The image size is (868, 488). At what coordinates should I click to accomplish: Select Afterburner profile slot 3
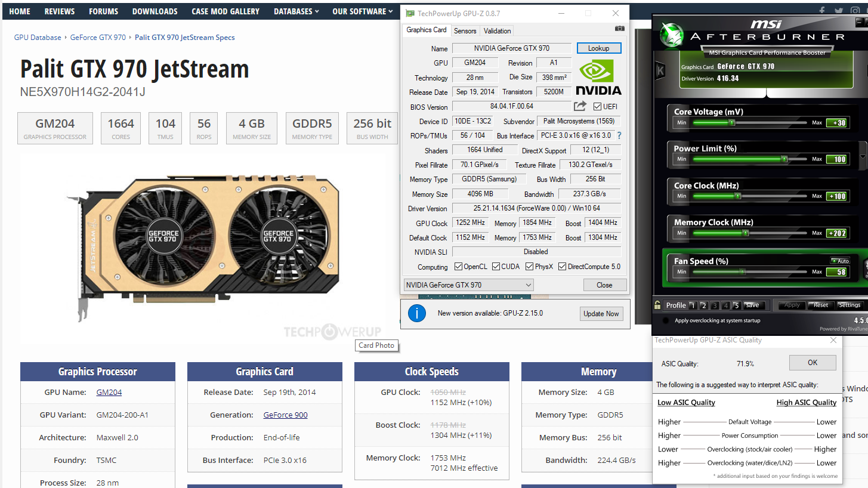(x=715, y=305)
